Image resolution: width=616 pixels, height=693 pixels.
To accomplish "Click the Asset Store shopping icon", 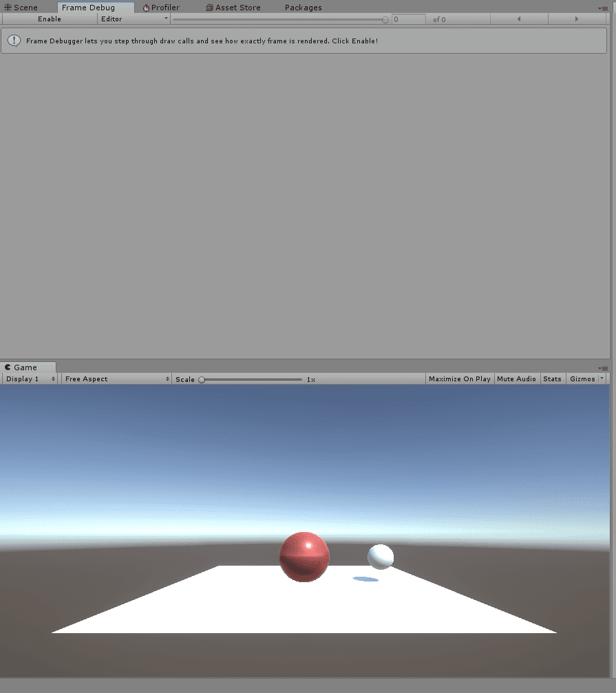I will coord(209,7).
